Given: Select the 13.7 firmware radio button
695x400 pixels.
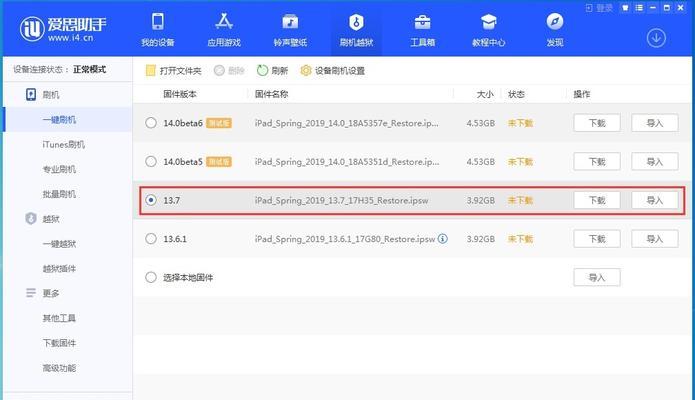Looking at the screenshot, I should coord(151,200).
